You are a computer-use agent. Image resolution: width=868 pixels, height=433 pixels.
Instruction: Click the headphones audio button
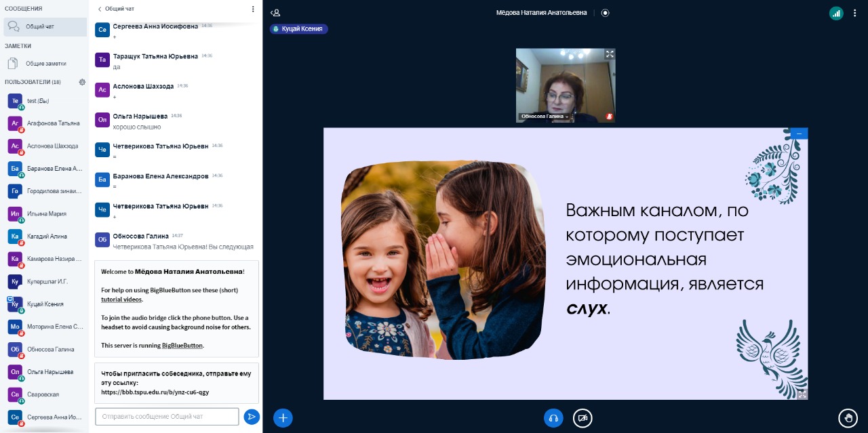(x=553, y=417)
